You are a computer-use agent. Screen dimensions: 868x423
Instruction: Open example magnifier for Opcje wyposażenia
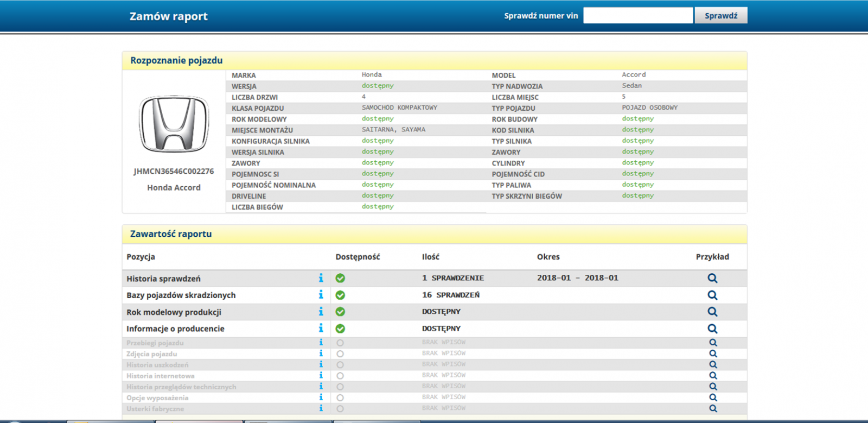(713, 397)
